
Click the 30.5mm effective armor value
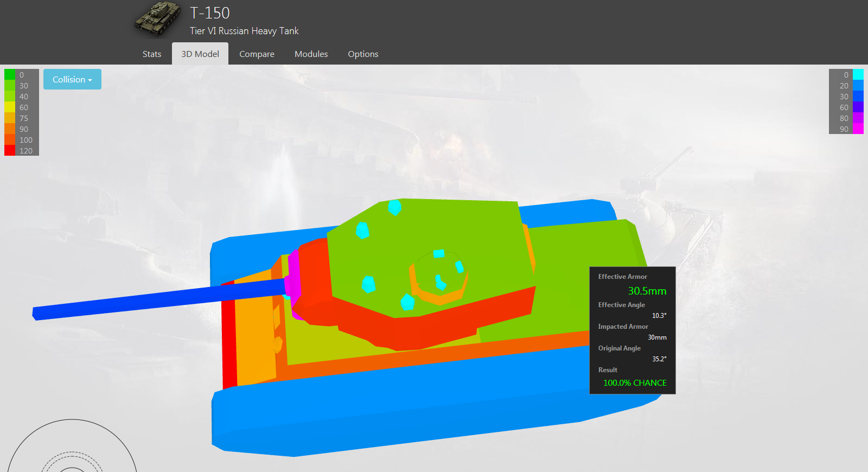click(x=647, y=291)
